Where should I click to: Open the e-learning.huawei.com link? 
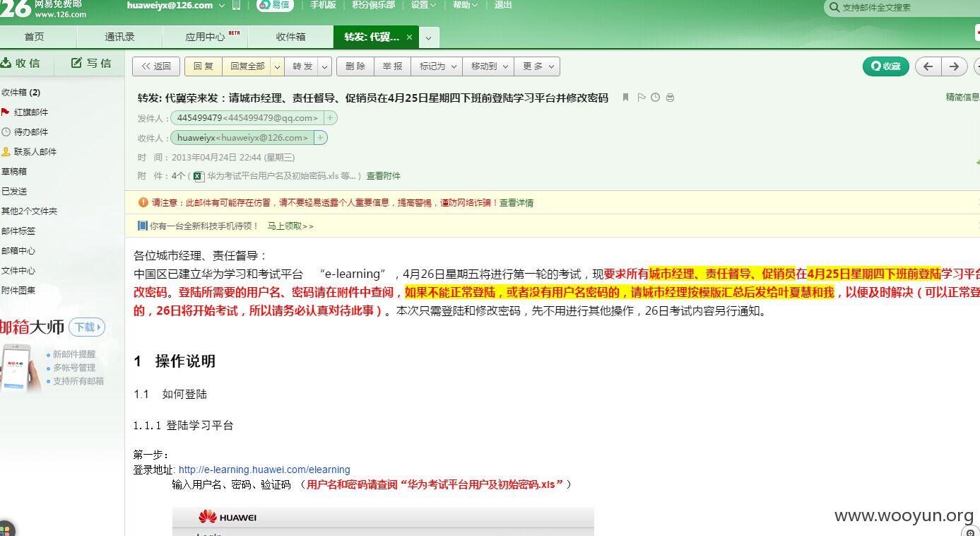(264, 470)
